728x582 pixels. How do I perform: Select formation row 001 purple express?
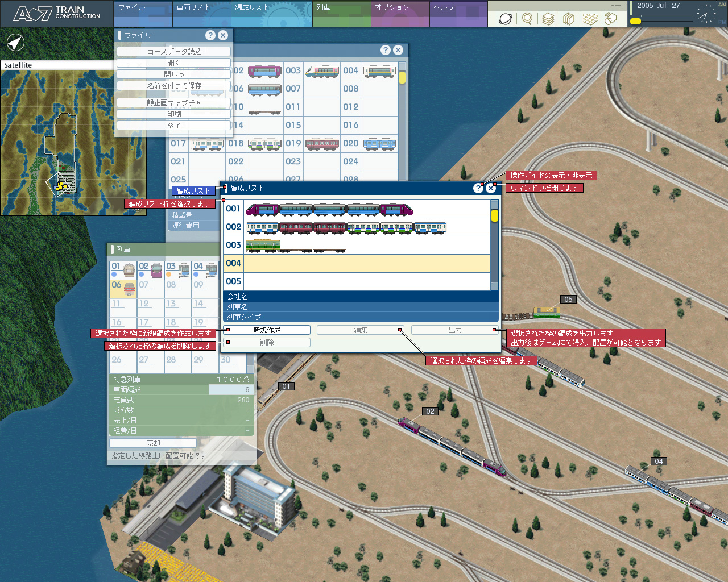coord(357,209)
